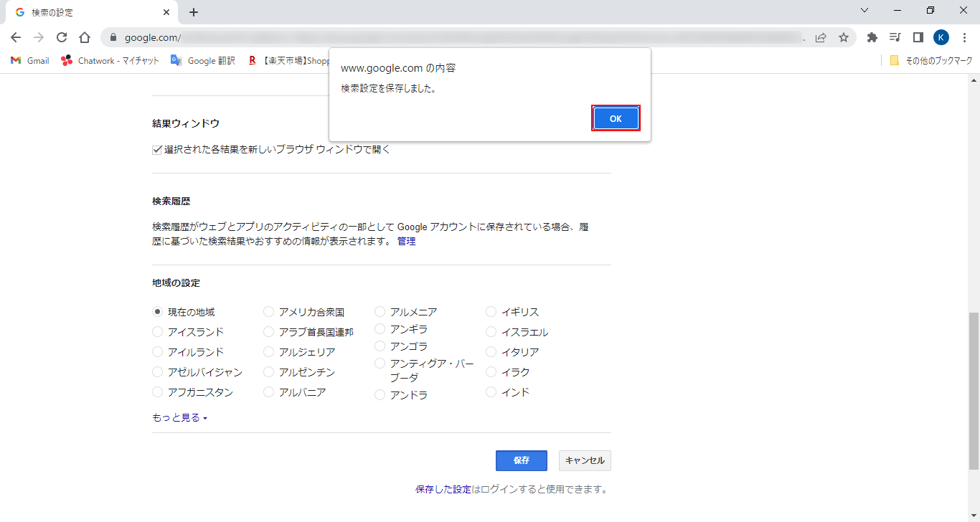Image resolution: width=980 pixels, height=522 pixels.
Task: Open the Chrome three-dot menu
Action: (x=964, y=37)
